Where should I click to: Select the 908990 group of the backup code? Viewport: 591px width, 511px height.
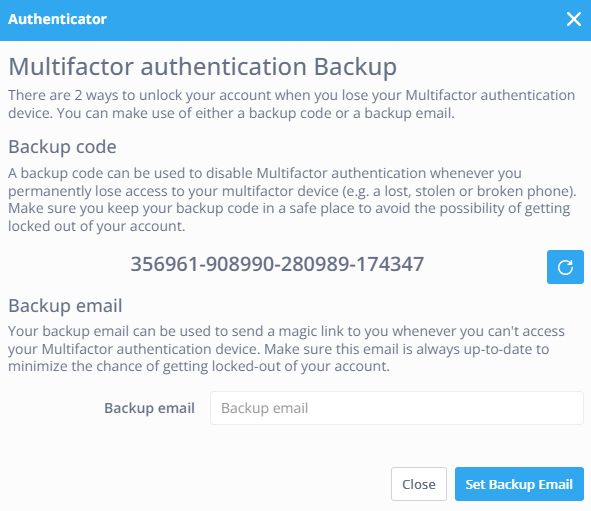click(240, 264)
